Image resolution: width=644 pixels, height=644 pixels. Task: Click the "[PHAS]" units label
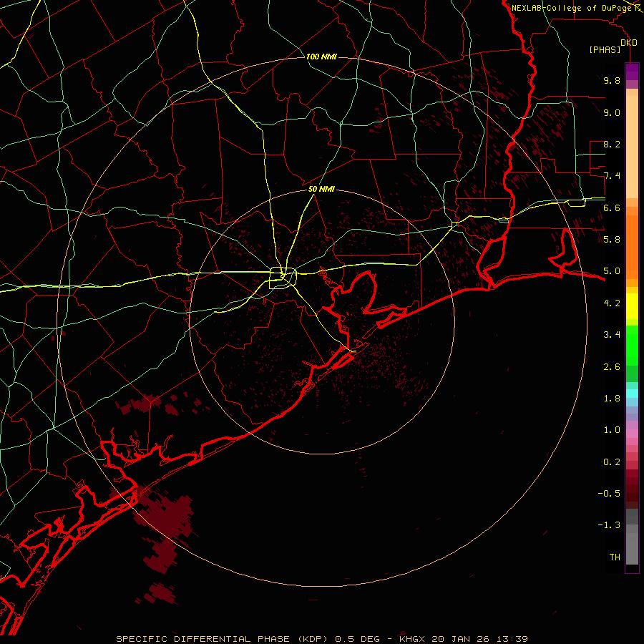[605, 49]
